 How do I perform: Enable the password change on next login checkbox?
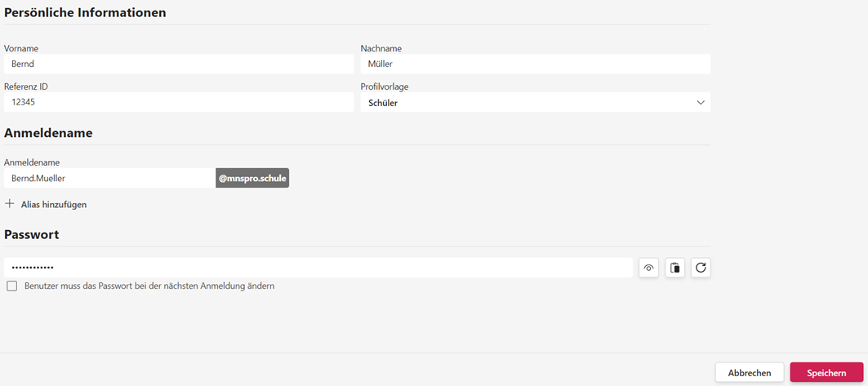[12, 286]
